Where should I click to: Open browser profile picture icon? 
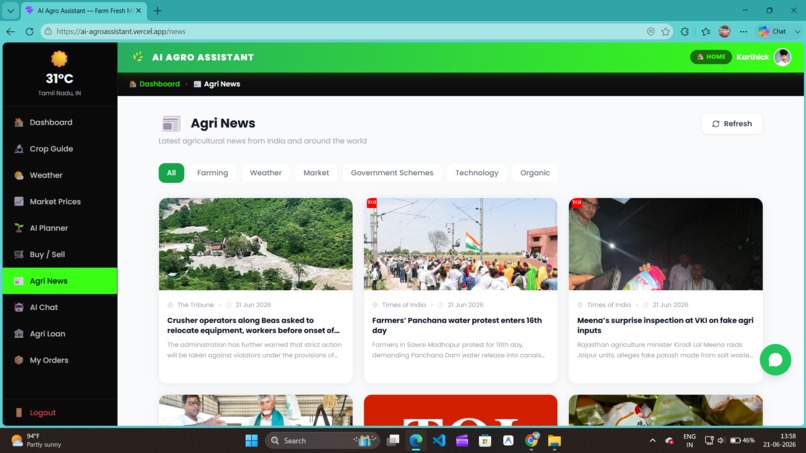tap(724, 31)
